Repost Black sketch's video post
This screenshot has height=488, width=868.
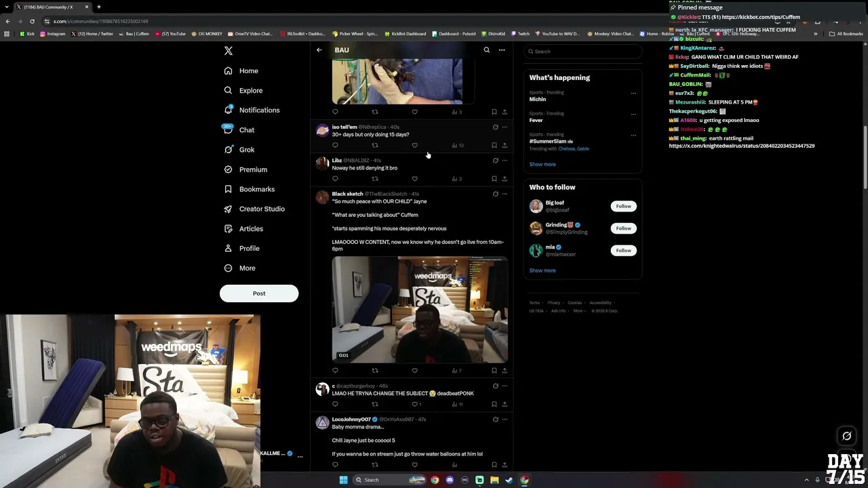375,371
